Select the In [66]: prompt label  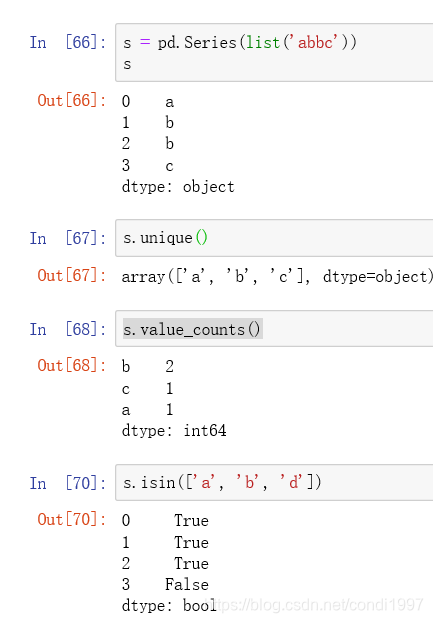tap(68, 42)
